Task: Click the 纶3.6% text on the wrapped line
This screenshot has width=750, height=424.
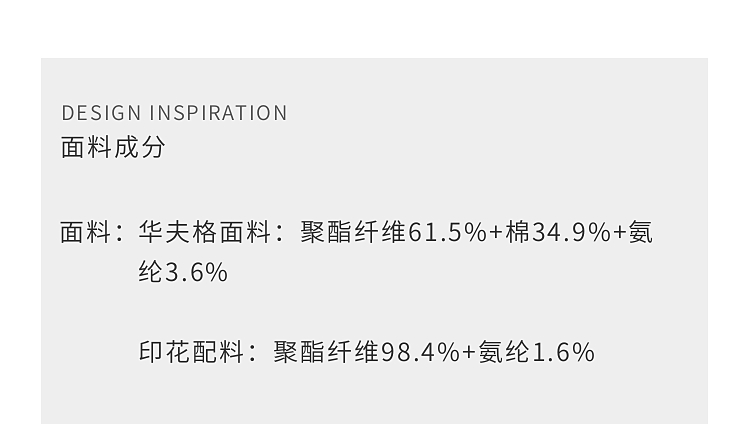Action: pos(183,272)
